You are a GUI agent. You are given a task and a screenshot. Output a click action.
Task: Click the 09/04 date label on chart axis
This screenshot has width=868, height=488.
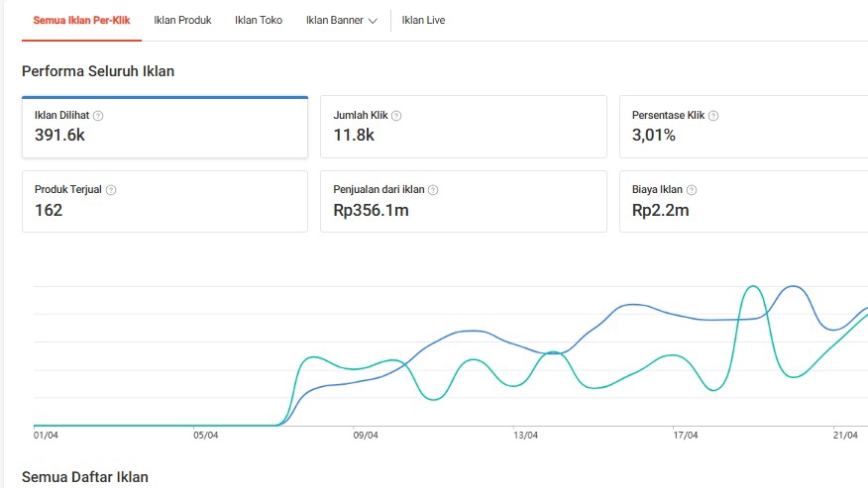[x=366, y=436]
